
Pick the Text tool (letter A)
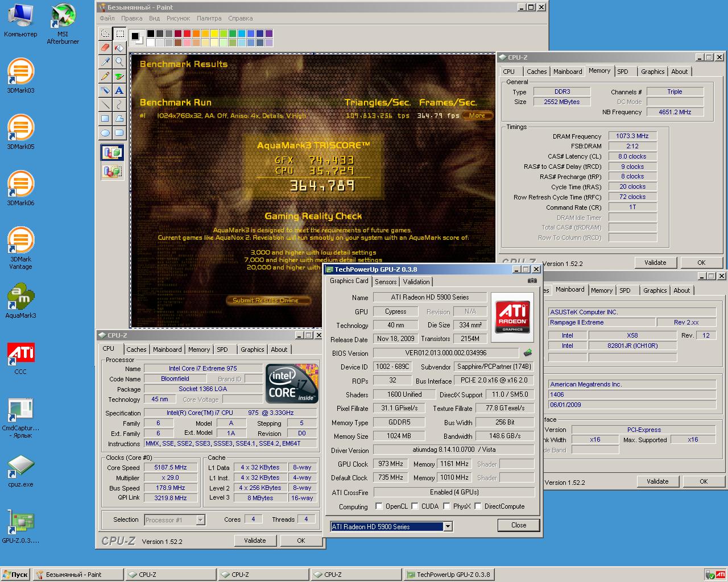119,90
